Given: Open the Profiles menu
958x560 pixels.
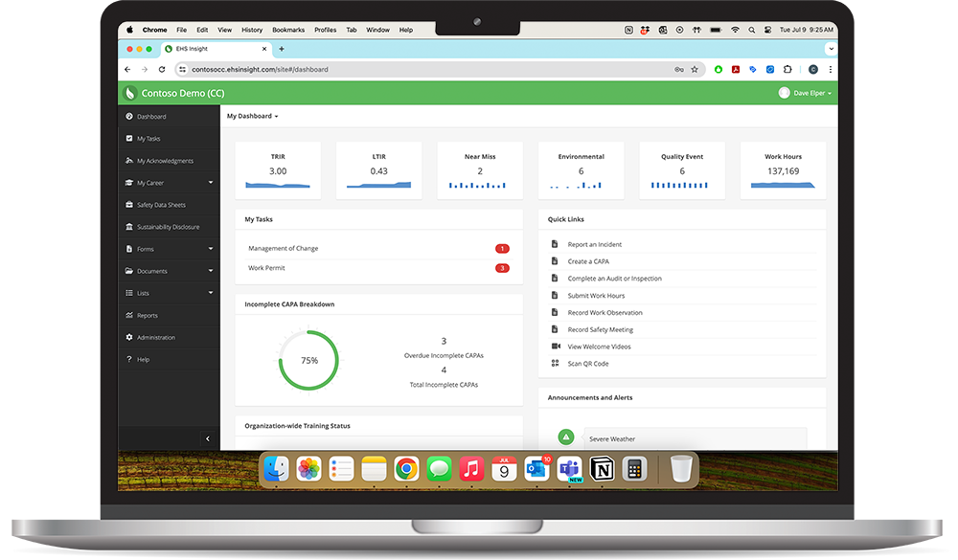Looking at the screenshot, I should point(325,30).
